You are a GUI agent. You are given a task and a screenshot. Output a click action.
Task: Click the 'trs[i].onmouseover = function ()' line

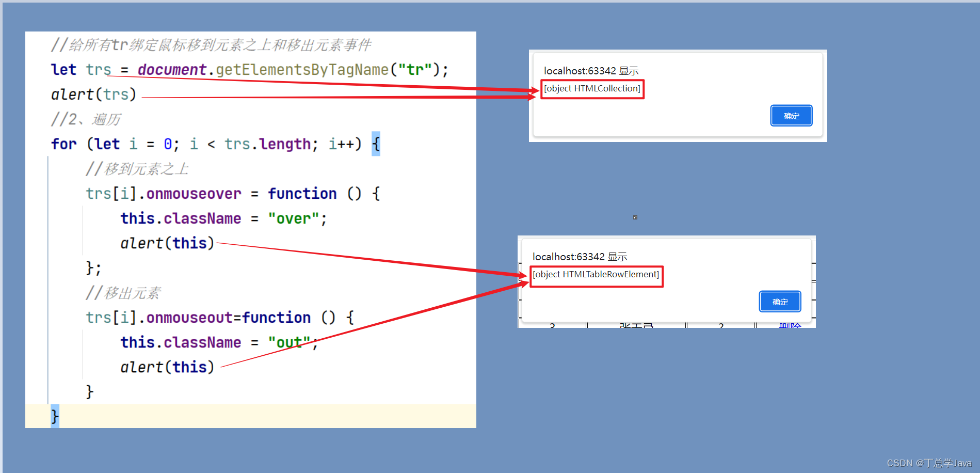233,194
